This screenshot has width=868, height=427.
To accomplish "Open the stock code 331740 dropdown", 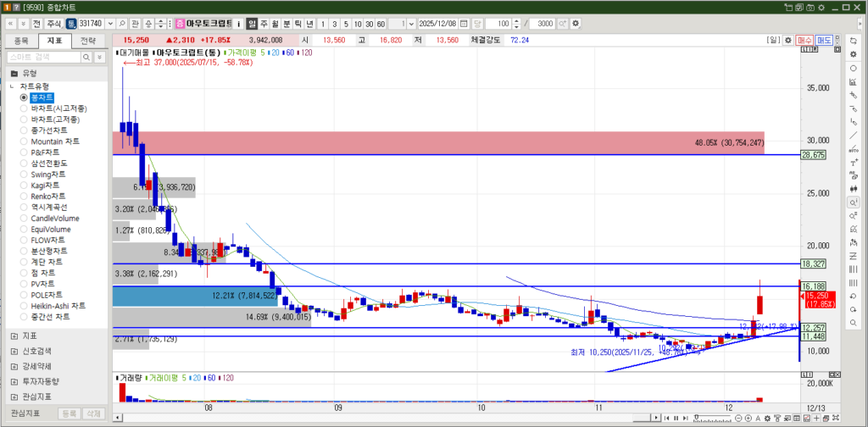I will coord(109,24).
